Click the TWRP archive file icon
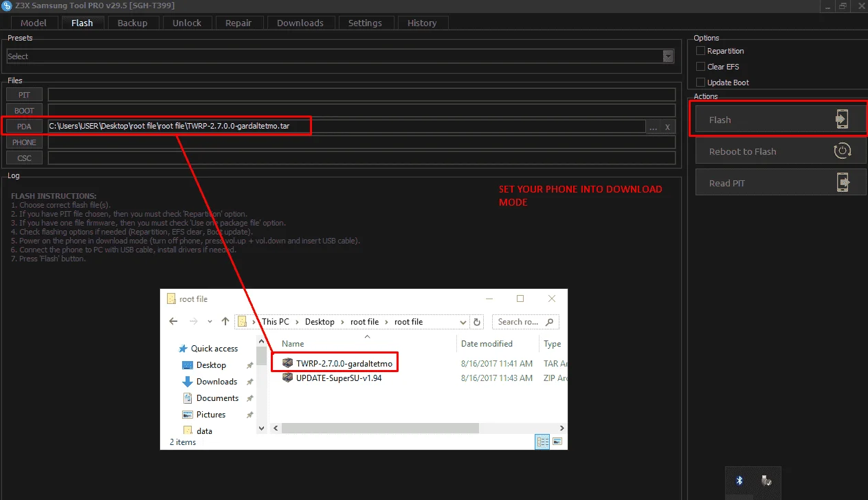 pos(287,362)
